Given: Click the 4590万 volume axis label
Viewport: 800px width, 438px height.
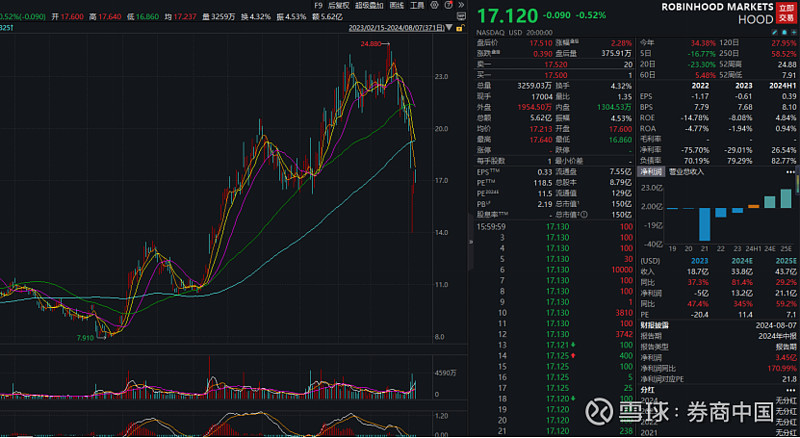Looking at the screenshot, I should tap(445, 373).
